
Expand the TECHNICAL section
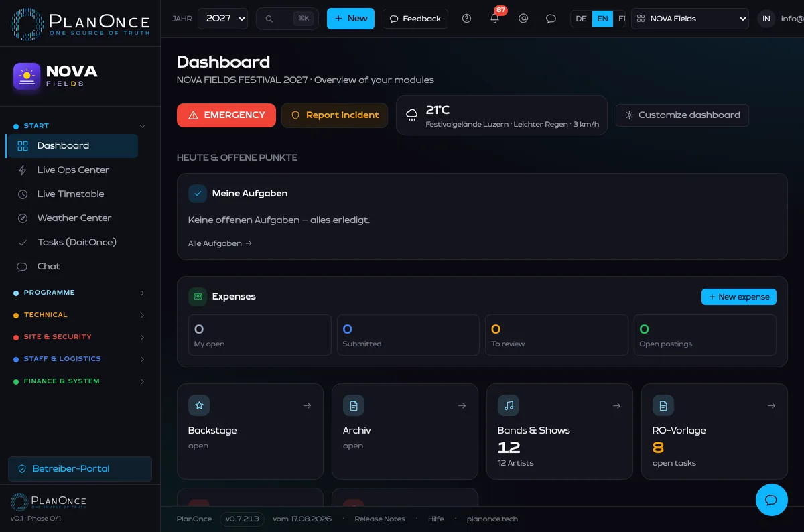[x=80, y=315]
